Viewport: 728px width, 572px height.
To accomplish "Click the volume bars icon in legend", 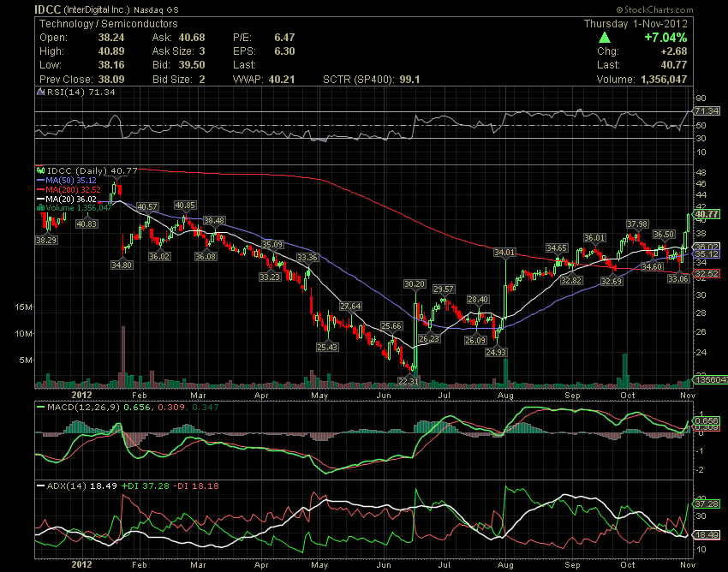I will (x=40, y=207).
